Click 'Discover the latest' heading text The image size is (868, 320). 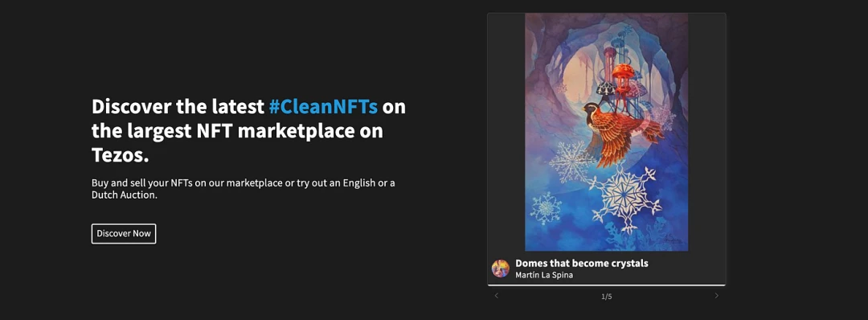(x=178, y=106)
